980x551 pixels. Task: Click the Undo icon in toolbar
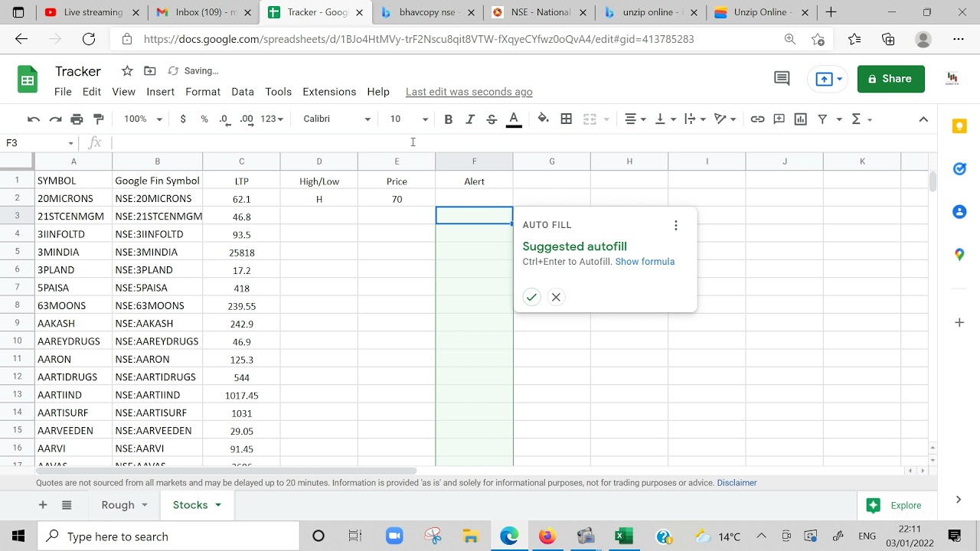34,119
